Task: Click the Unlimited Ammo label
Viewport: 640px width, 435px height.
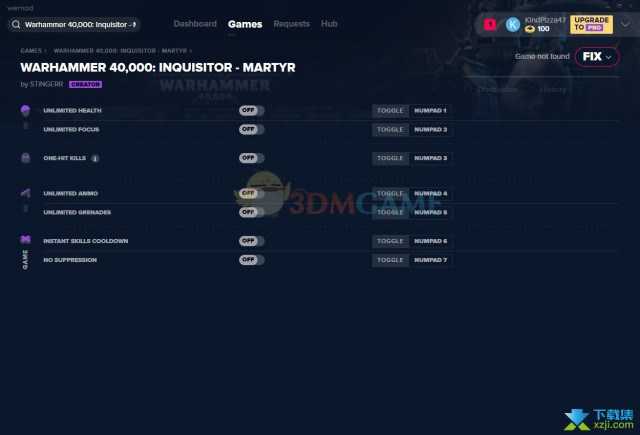Action: (71, 193)
